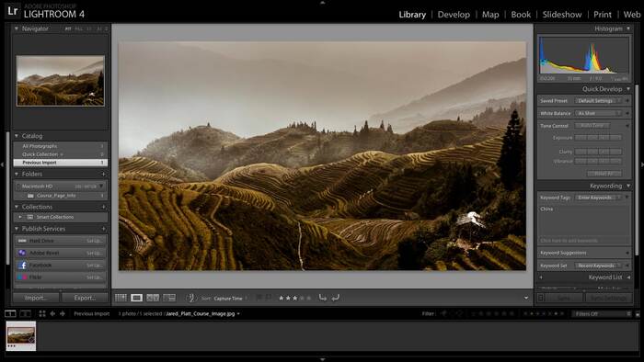Open the Saved Preset Default Settings dropdown
The height and width of the screenshot is (362, 644).
[x=598, y=100]
